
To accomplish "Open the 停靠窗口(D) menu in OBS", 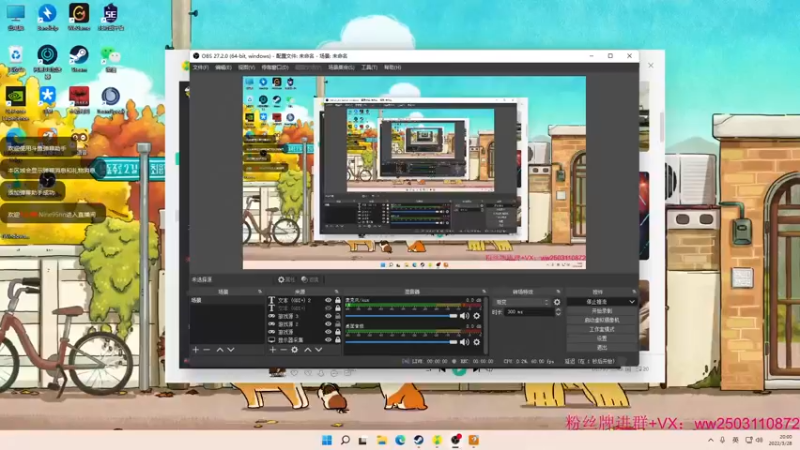I will pyautogui.click(x=275, y=67).
